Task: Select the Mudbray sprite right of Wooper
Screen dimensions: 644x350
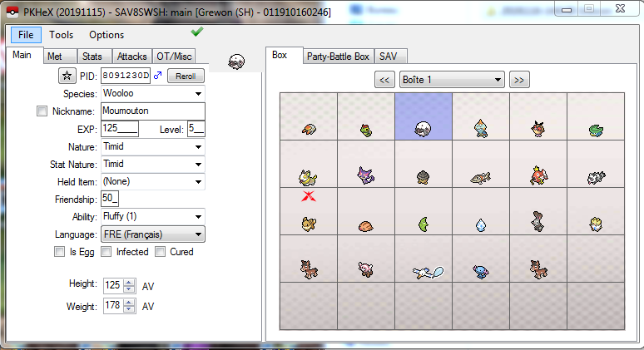Action: tap(538, 269)
